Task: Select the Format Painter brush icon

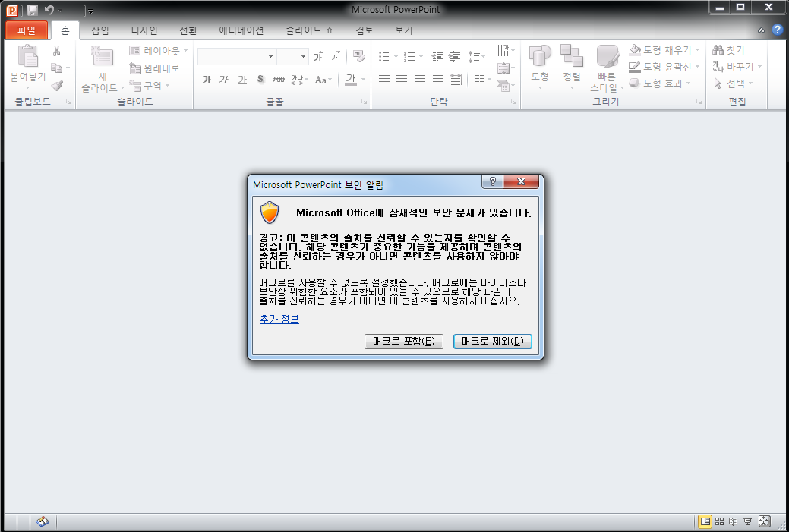Action: tap(57, 86)
